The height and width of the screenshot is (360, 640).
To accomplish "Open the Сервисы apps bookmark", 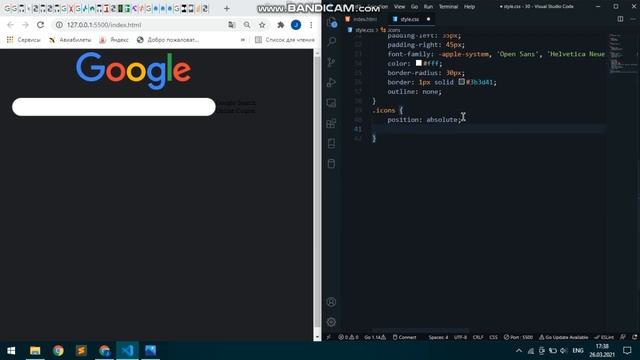I will pos(24,40).
